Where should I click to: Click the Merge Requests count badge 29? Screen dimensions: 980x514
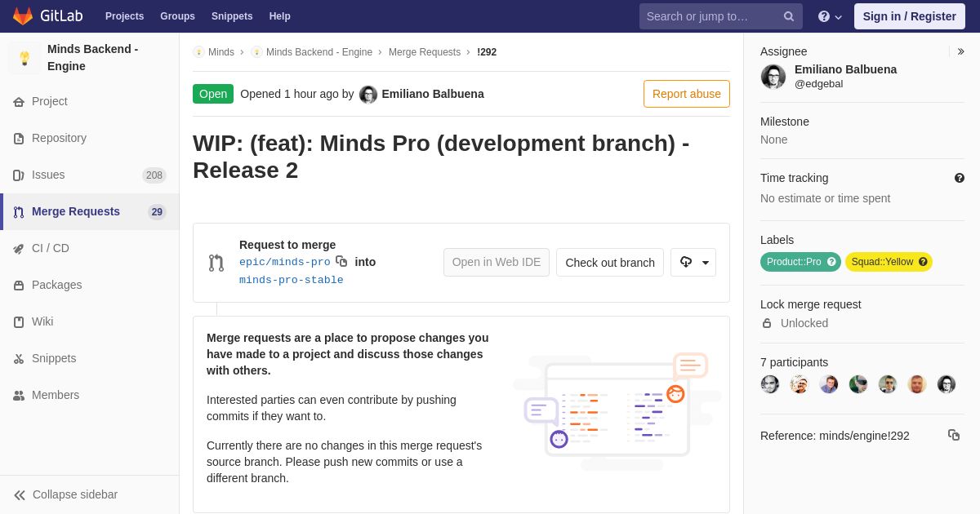pos(157,212)
